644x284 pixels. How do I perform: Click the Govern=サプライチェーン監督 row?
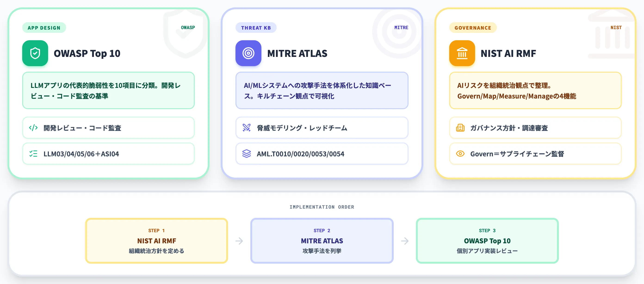(x=536, y=154)
